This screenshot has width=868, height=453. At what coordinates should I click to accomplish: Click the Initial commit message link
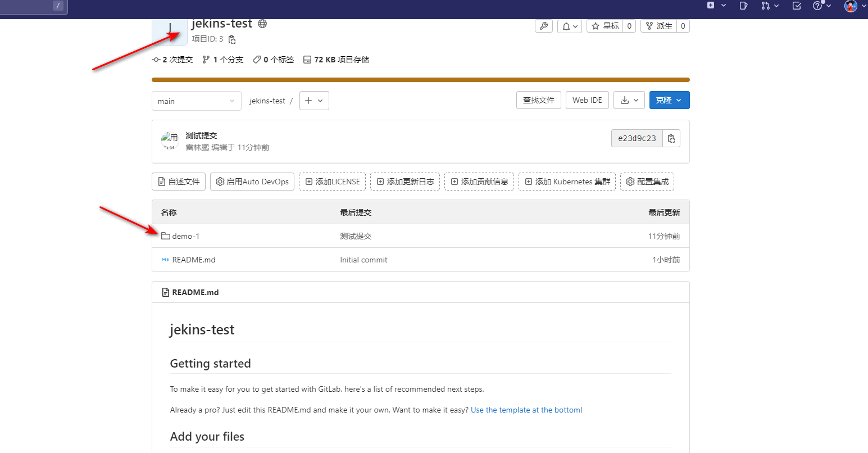tap(363, 260)
